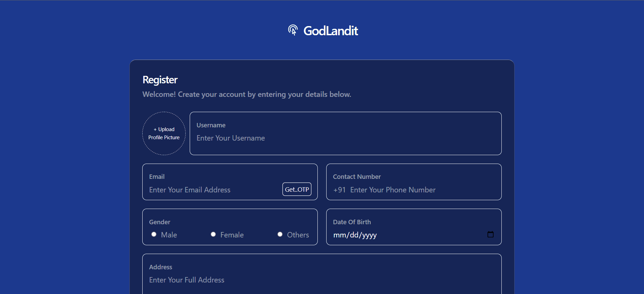644x294 pixels.
Task: Select the Male gender radio button
Action: 154,234
